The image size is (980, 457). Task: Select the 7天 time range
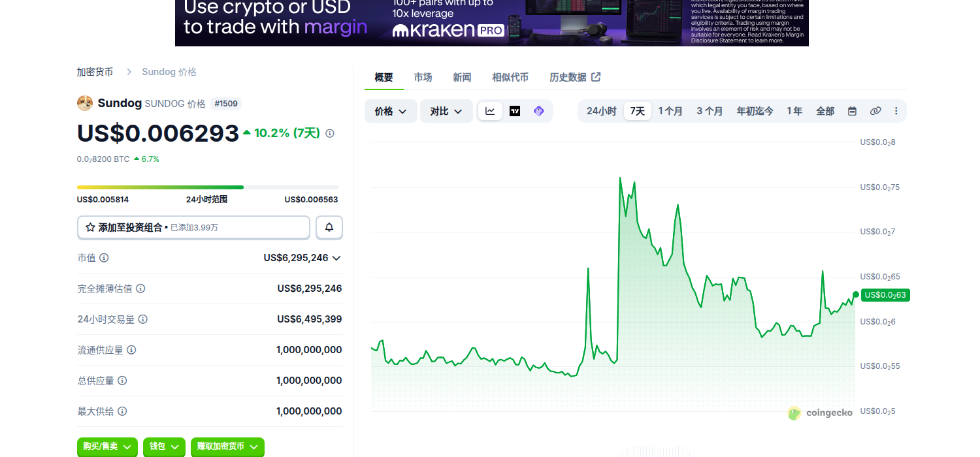[638, 111]
